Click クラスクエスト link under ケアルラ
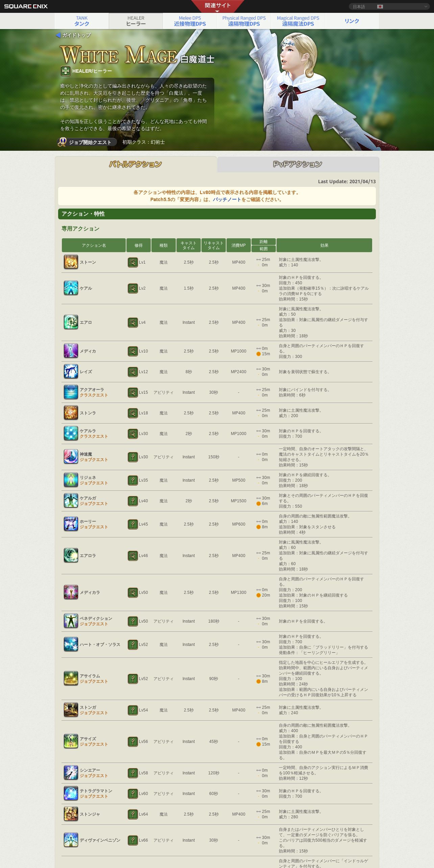Screen dimensions: 434x868 pyautogui.click(x=94, y=436)
